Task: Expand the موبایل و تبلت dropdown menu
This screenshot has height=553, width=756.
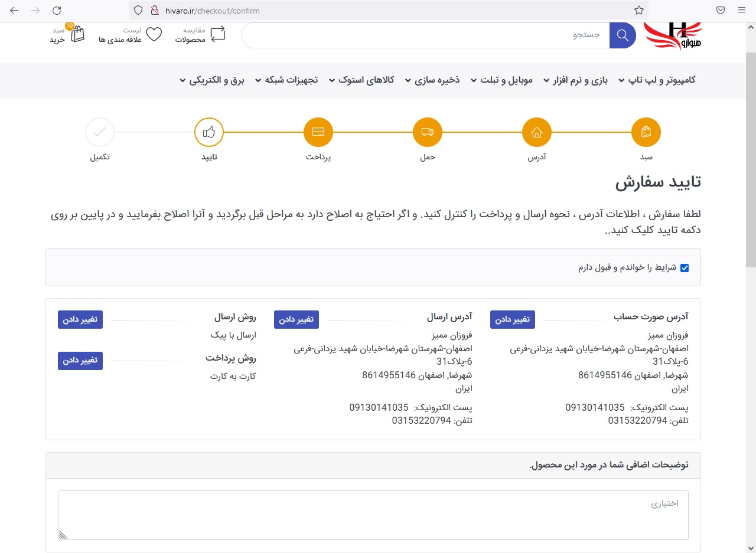Action: (502, 80)
